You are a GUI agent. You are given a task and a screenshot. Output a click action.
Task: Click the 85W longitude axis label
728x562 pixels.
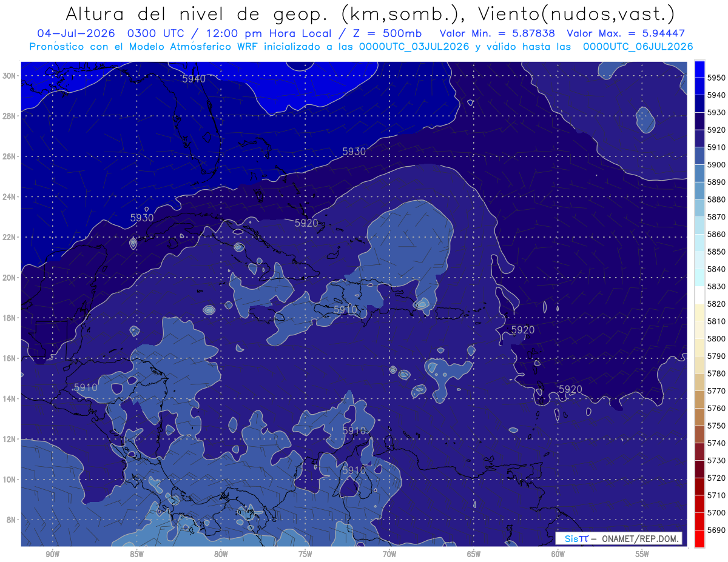coord(136,554)
